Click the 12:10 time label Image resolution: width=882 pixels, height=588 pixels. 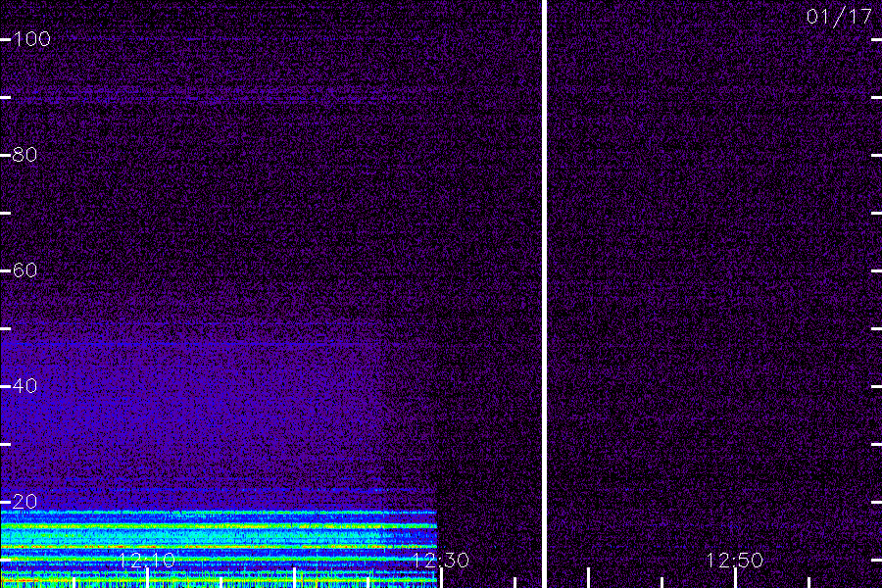click(147, 560)
